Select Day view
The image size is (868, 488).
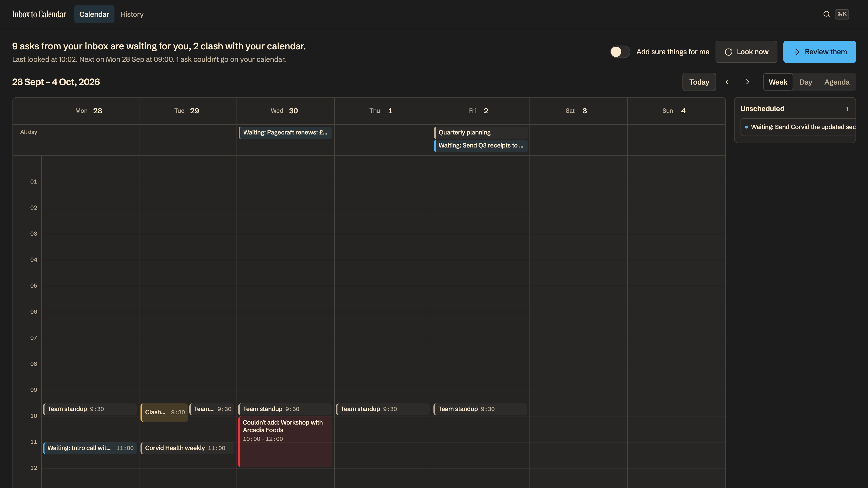pos(806,82)
